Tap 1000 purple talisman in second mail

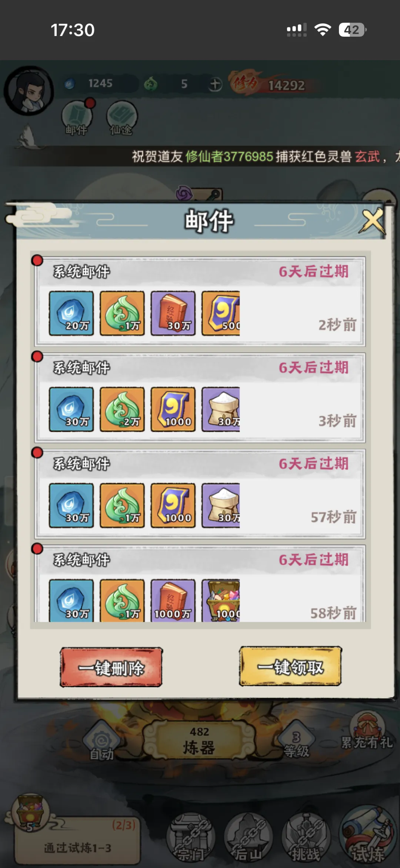(173, 409)
